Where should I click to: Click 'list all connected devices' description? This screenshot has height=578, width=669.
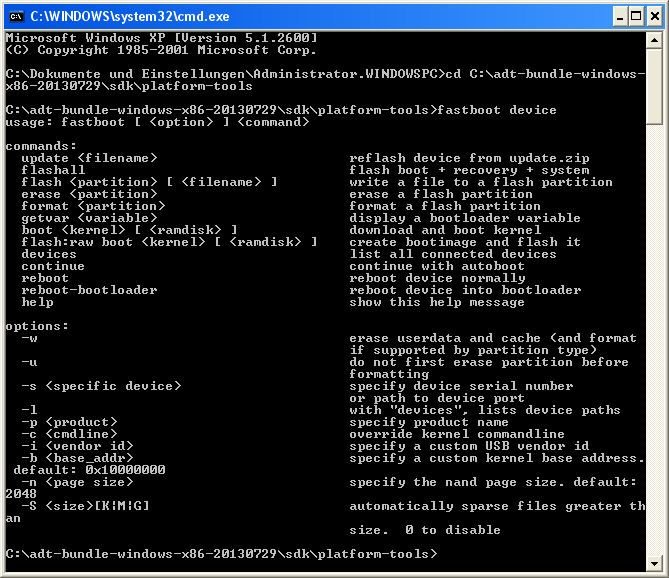pos(453,254)
